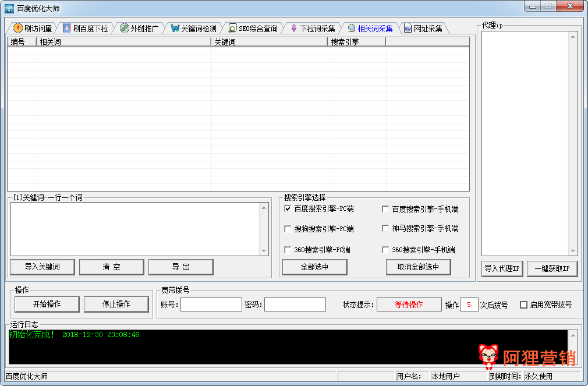
Task: Click the SEO综合查询 magnifier icon
Action: (x=232, y=28)
